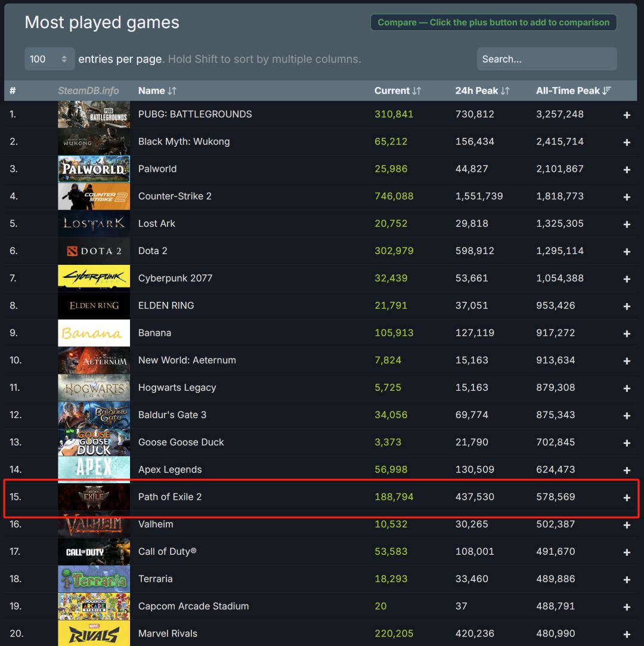Open the Black Myth: Wukong link
The height and width of the screenshot is (646, 644).
[184, 141]
